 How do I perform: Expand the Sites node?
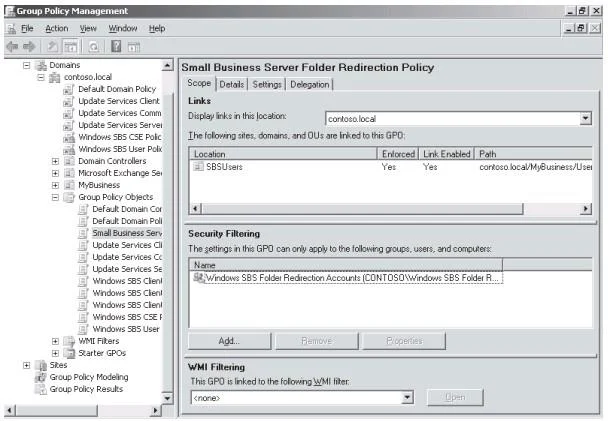click(26, 366)
